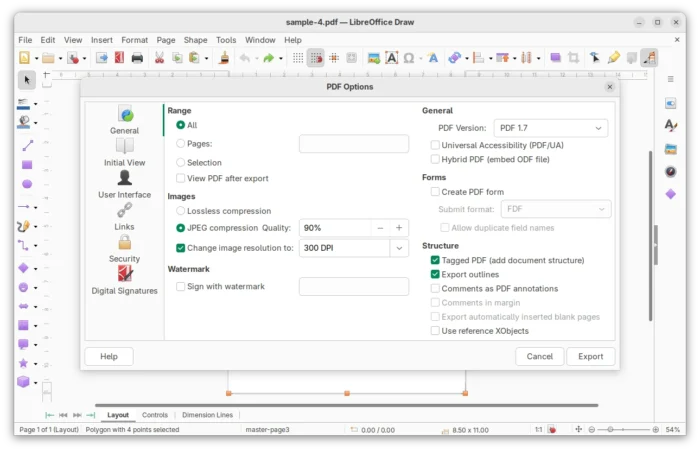Click the Insert image toolbar icon
The height and width of the screenshot is (451, 700).
374,58
